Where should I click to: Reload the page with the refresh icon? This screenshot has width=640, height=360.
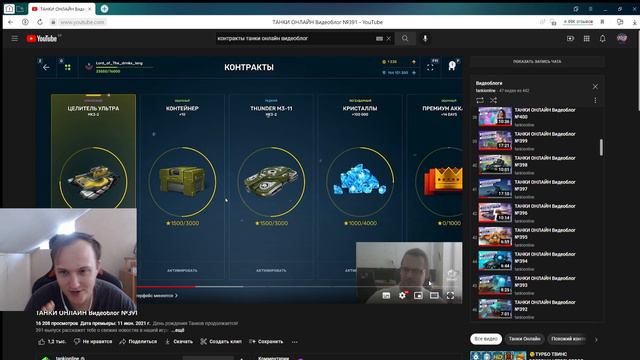pos(40,22)
